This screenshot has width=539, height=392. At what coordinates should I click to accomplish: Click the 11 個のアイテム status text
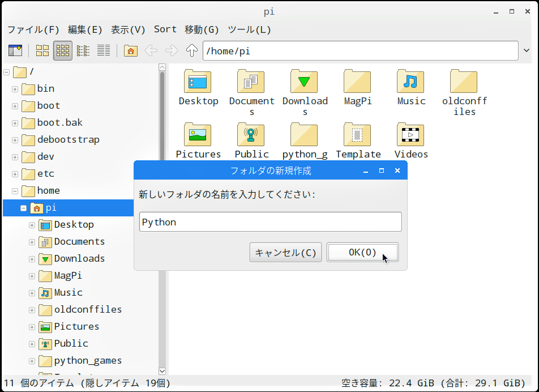coord(87,383)
